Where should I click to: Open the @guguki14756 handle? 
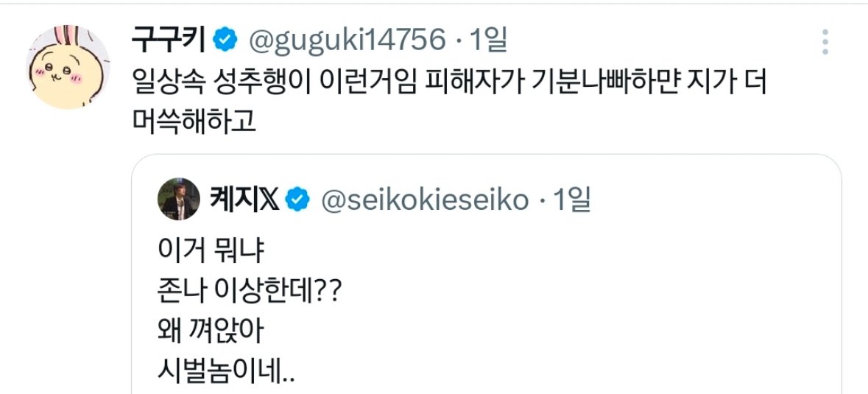(x=349, y=41)
